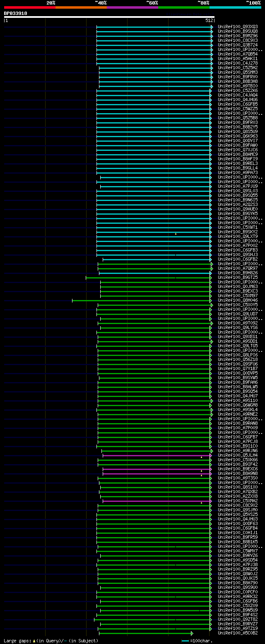Click the red 20% identity legend segment
Viewport: 265px width, 644px height.
click(x=30, y=7)
